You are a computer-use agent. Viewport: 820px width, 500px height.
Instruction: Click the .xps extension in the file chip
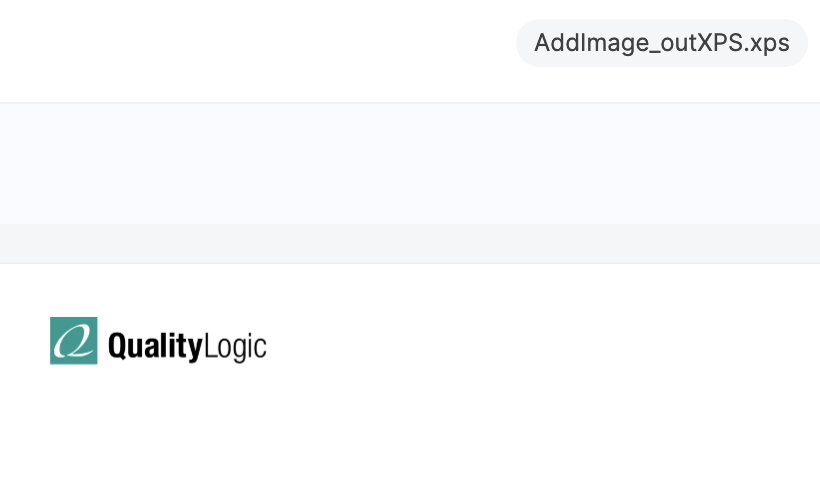pyautogui.click(x=769, y=43)
